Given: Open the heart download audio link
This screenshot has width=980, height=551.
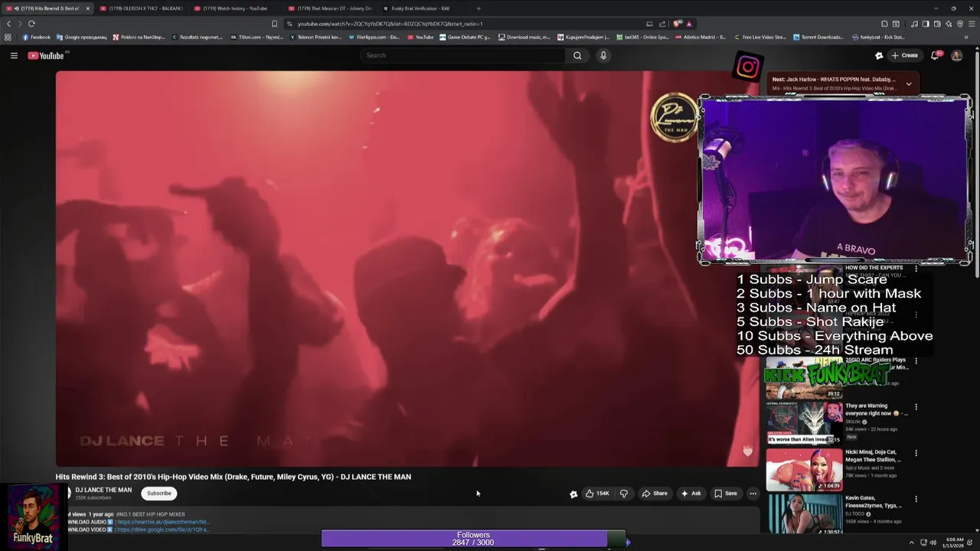Looking at the screenshot, I should coord(163,522).
